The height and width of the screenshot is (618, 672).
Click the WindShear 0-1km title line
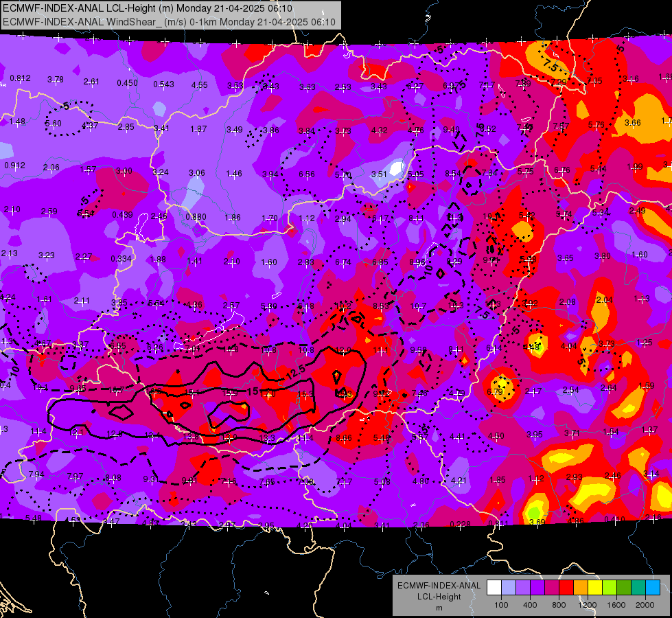pos(169,22)
